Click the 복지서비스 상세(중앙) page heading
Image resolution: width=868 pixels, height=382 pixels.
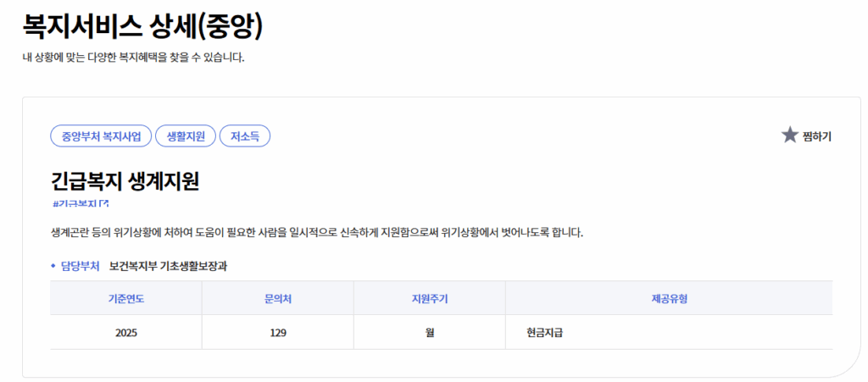(x=142, y=27)
